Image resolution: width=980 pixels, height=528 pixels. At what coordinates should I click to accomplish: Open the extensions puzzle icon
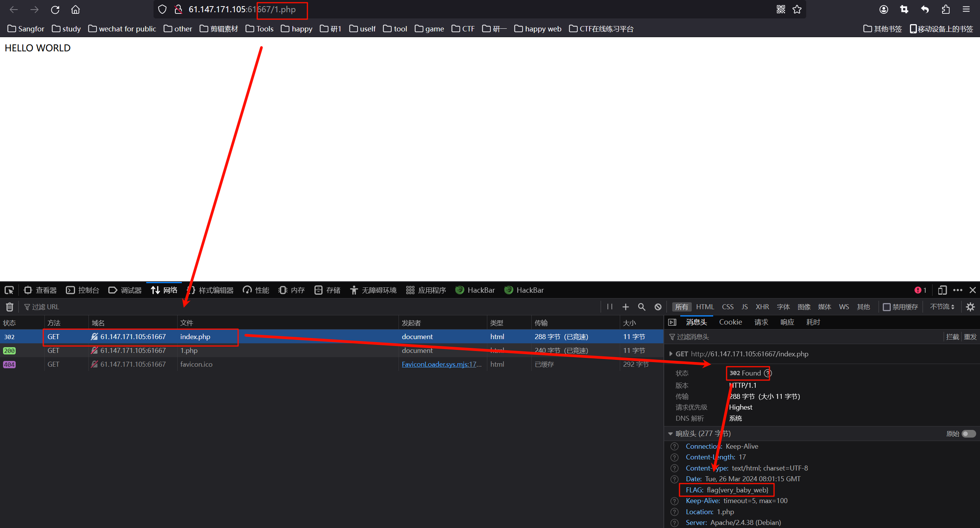(946, 10)
